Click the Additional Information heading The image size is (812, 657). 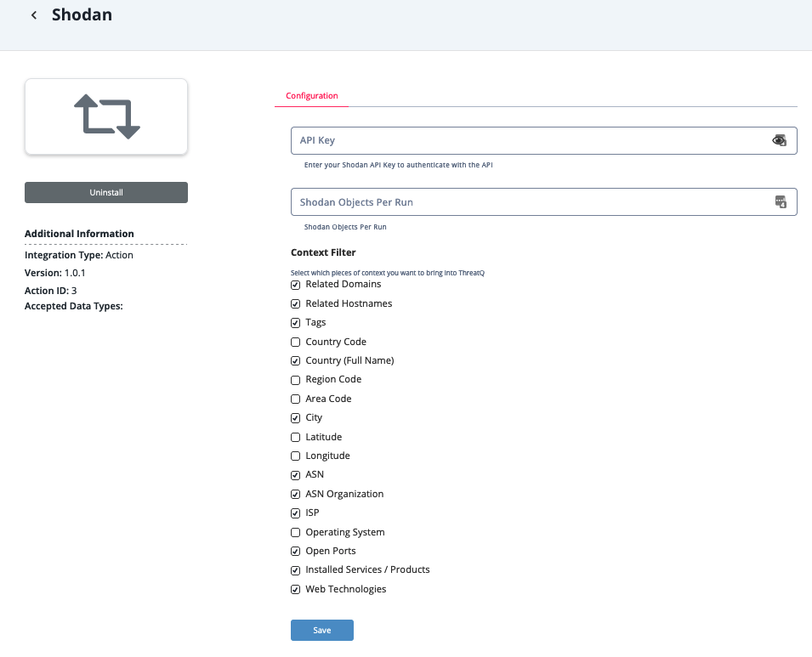(79, 234)
